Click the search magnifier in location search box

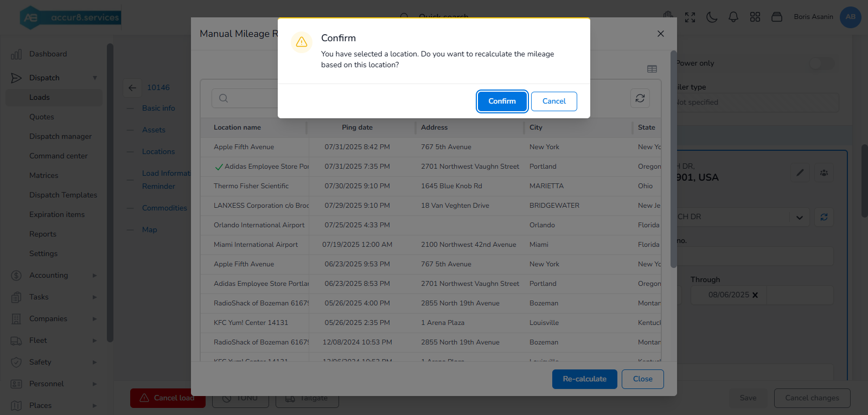coord(224,98)
